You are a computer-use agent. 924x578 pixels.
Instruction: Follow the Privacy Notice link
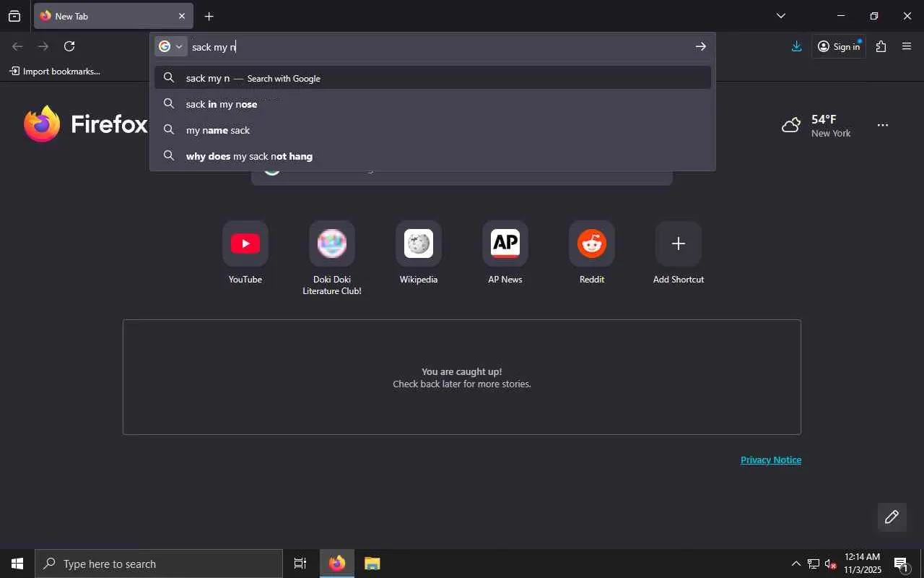tap(771, 460)
